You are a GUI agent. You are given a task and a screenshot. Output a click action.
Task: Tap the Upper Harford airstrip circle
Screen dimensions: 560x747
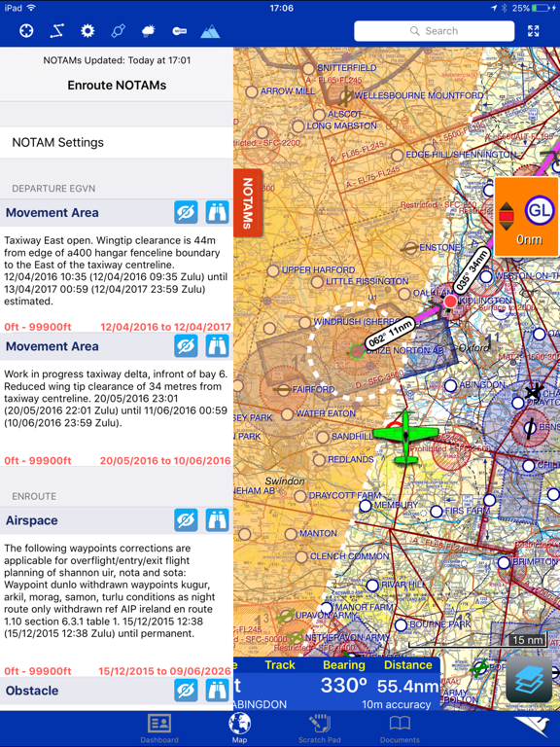point(273,271)
